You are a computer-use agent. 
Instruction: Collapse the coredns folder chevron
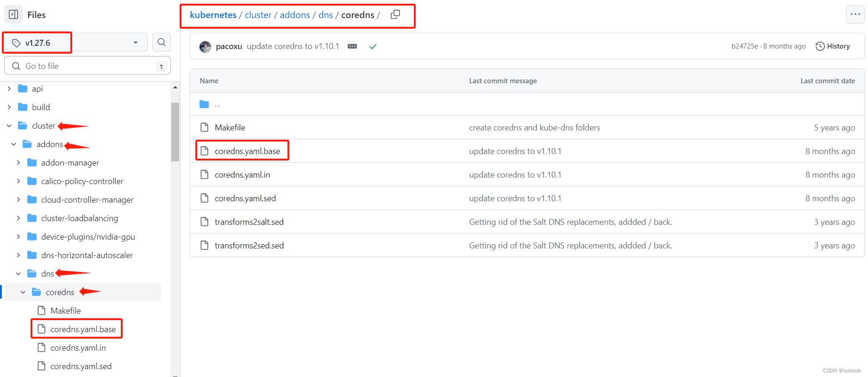(23, 292)
